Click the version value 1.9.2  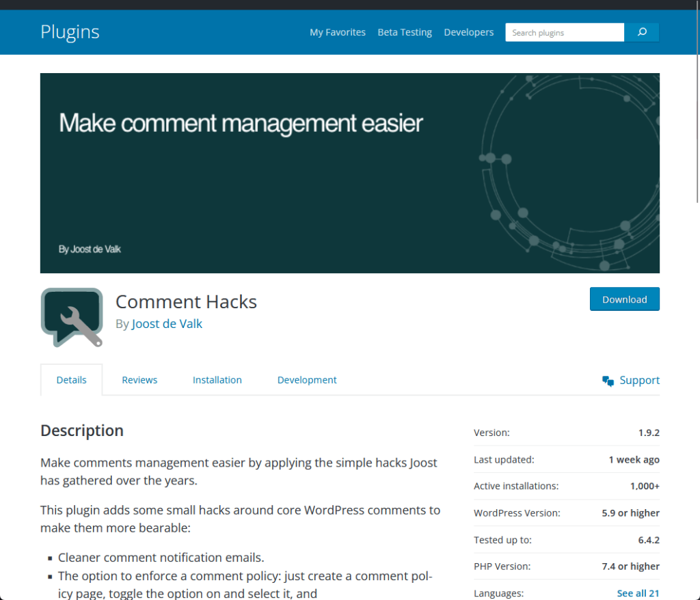click(x=649, y=433)
